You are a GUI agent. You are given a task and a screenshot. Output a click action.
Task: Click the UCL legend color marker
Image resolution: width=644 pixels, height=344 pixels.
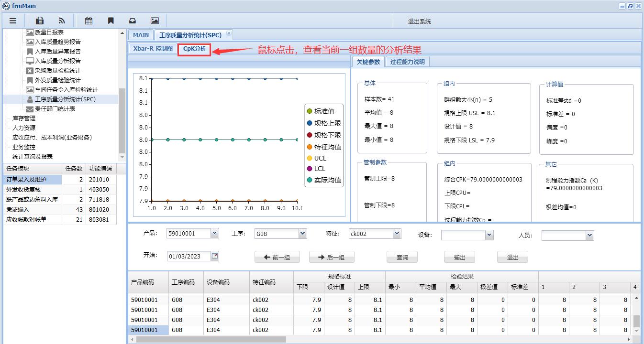(310, 158)
